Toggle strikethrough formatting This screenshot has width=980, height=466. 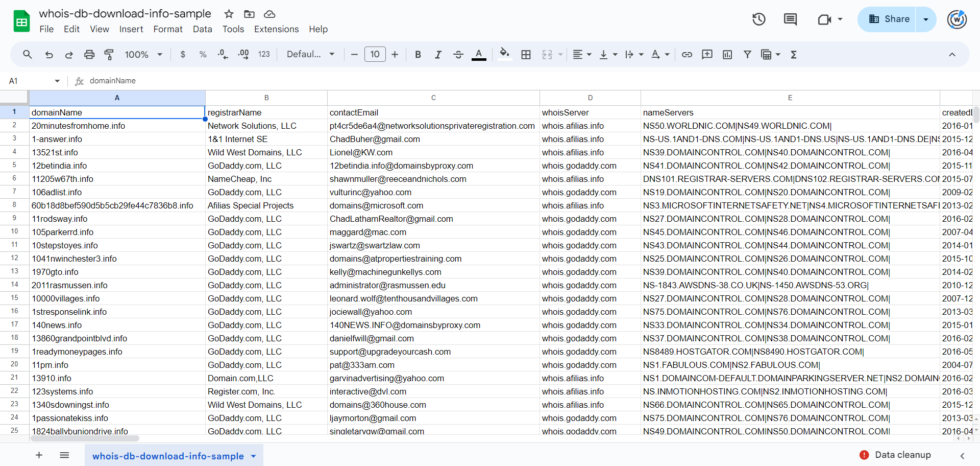[x=458, y=55]
